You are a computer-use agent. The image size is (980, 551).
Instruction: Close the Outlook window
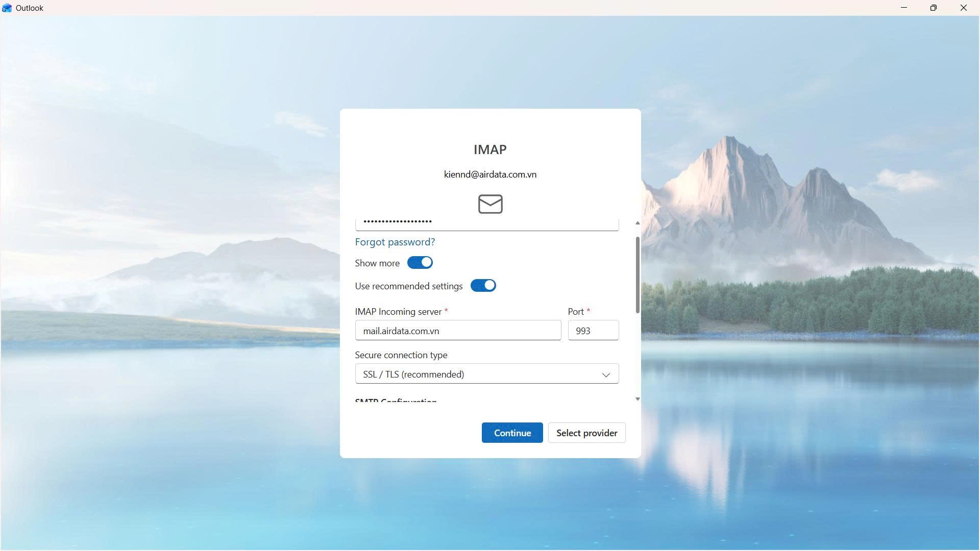point(963,8)
